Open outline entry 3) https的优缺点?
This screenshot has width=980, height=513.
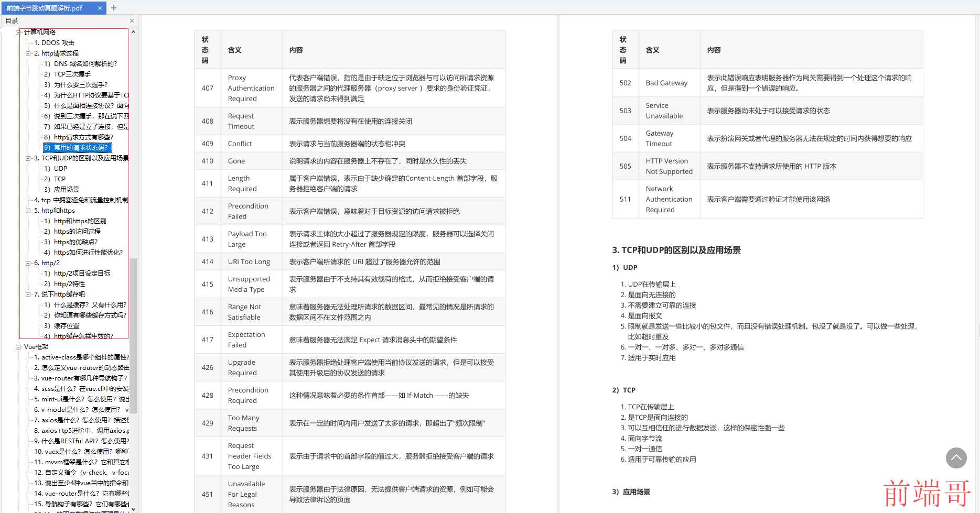[x=71, y=242]
